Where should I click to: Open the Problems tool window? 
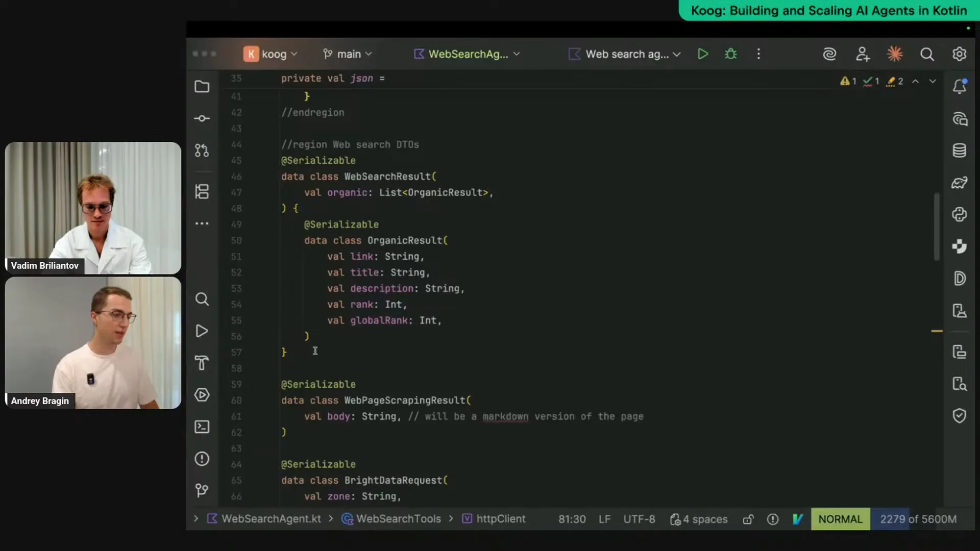[202, 459]
